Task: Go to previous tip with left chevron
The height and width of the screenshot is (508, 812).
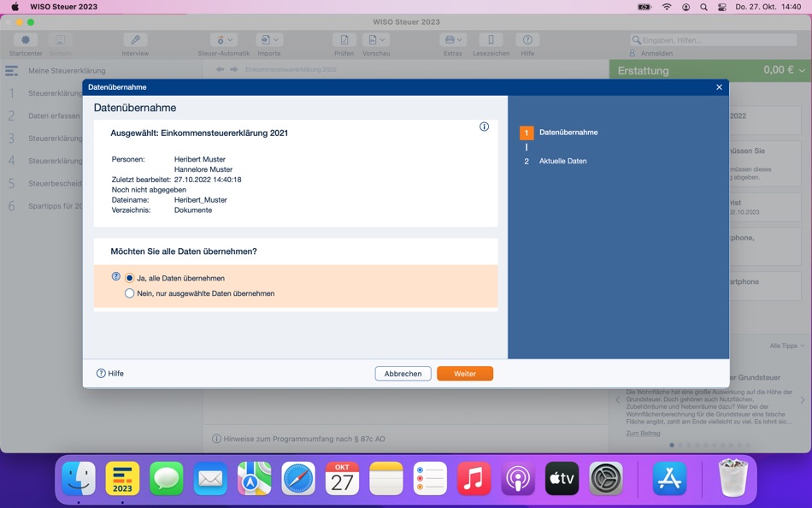Action: pyautogui.click(x=618, y=400)
